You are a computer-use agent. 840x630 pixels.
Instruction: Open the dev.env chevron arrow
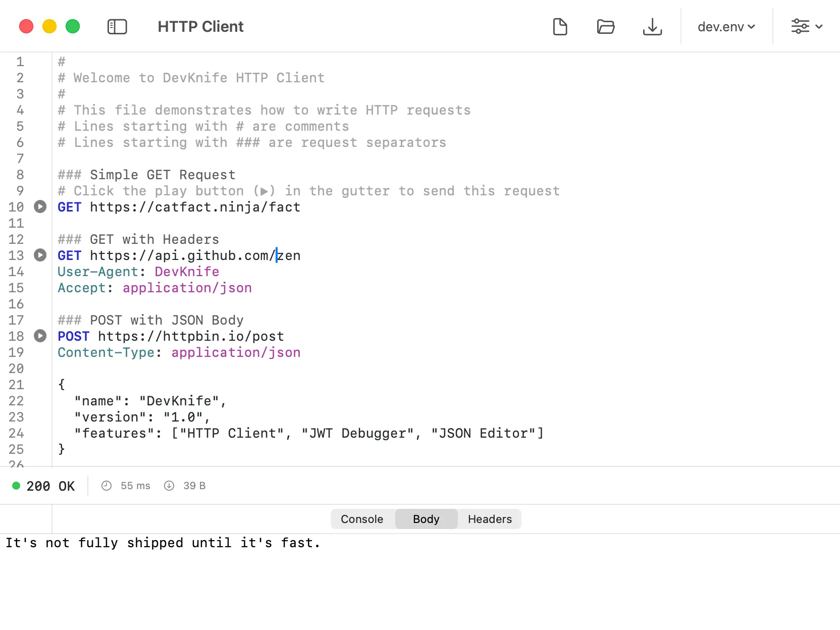(x=752, y=27)
